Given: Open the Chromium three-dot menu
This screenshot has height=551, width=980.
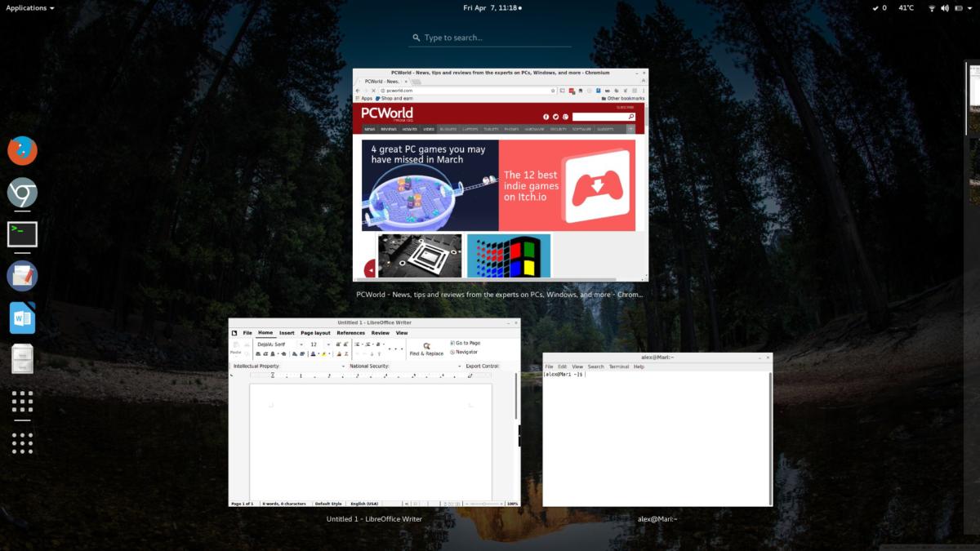Looking at the screenshot, I should tap(643, 91).
